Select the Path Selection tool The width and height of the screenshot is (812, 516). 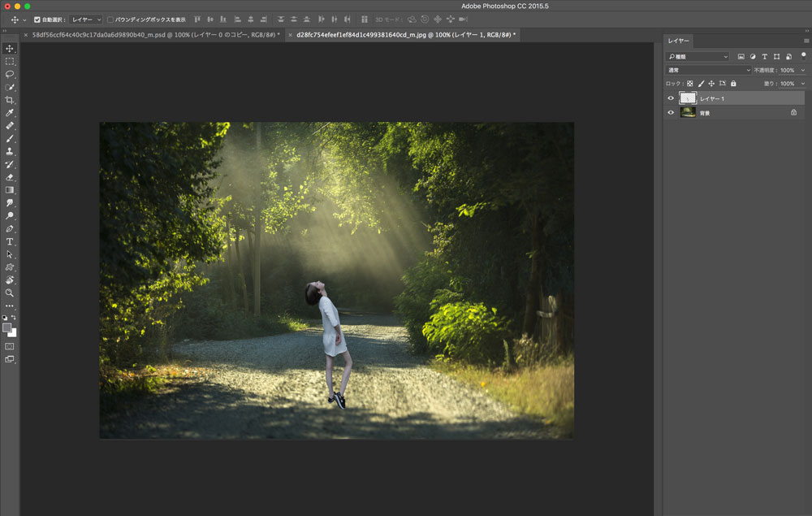click(x=10, y=254)
